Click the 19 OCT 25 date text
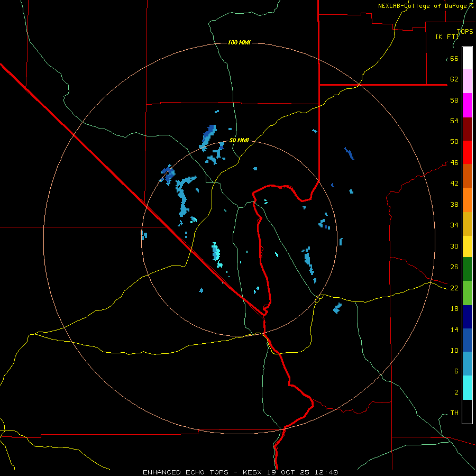Image resolution: width=476 pixels, height=476 pixels. tap(290, 472)
